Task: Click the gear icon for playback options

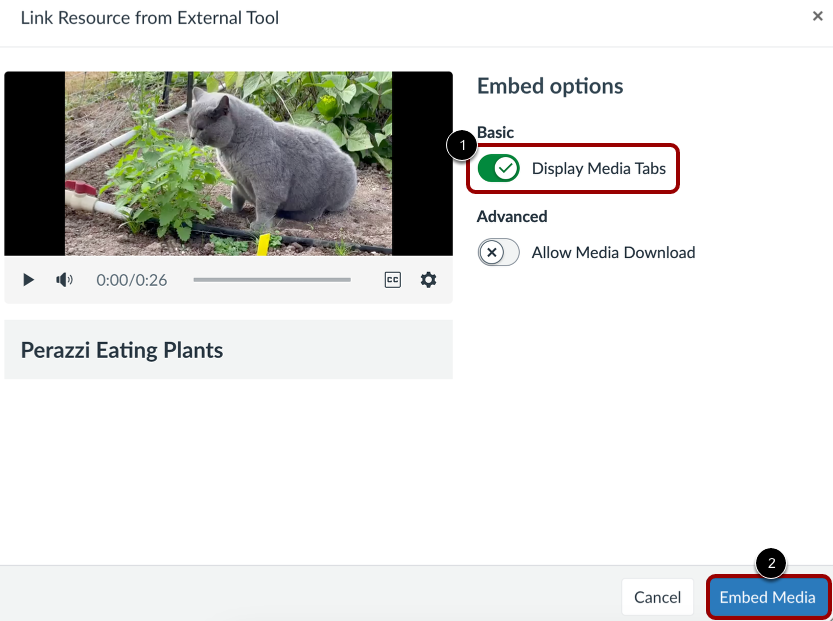Action: pos(428,280)
